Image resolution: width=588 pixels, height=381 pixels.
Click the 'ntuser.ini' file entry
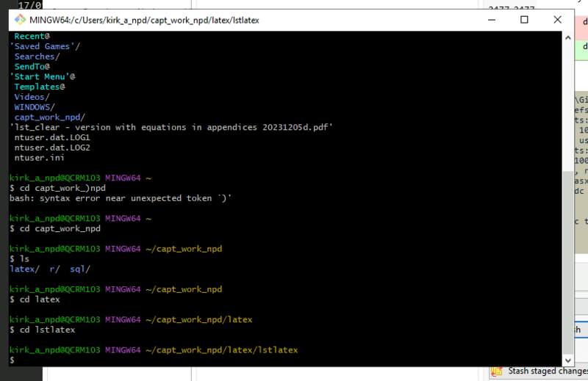click(40, 158)
